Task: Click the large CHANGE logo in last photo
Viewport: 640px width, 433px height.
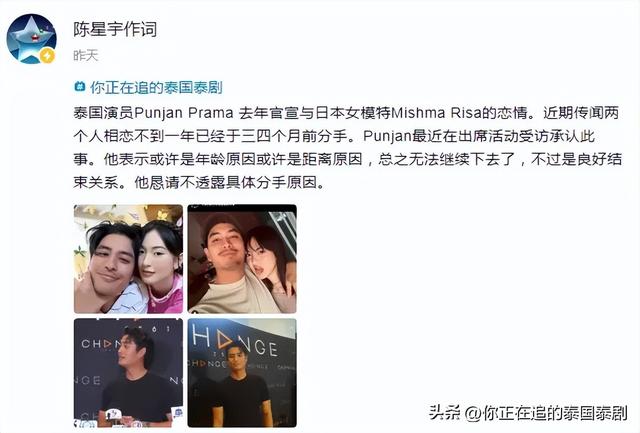Action: point(236,342)
